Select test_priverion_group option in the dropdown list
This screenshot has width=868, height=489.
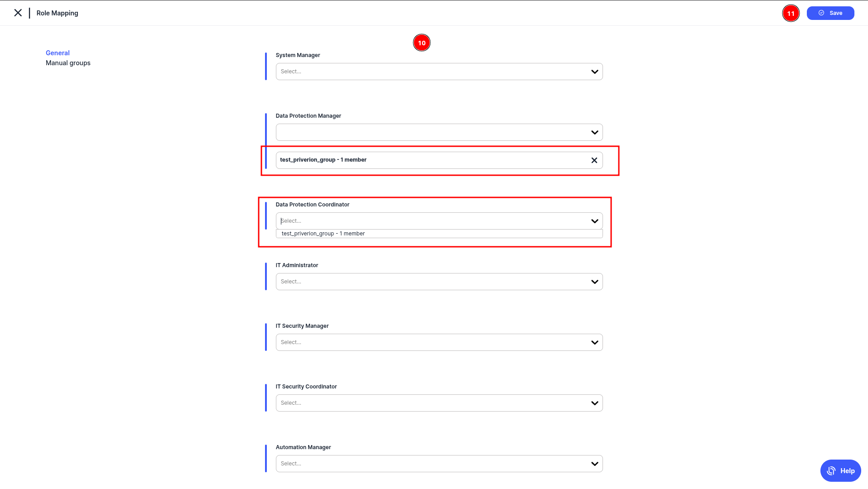(x=323, y=234)
